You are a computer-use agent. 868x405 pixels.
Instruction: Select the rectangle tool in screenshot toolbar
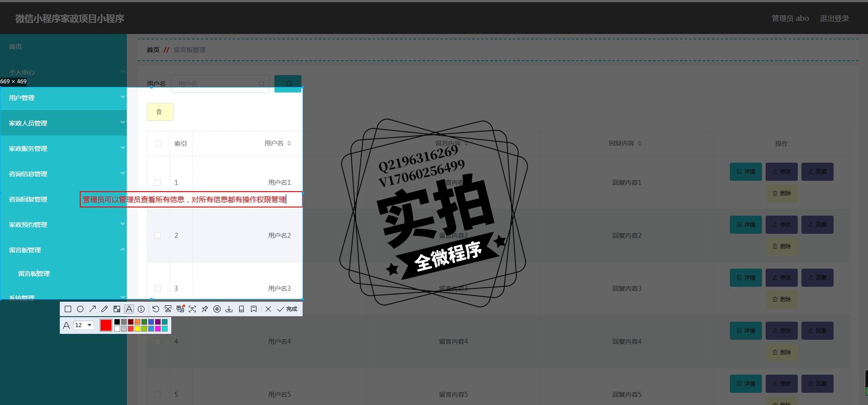pyautogui.click(x=68, y=309)
